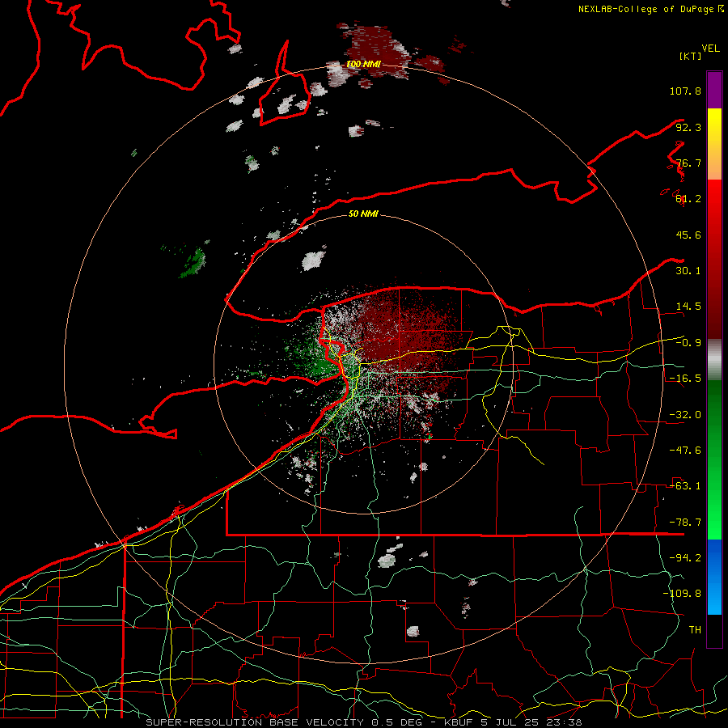Screen dimensions: 728x728
Task: Click the 30.1 velocity legend value
Action: 688,271
